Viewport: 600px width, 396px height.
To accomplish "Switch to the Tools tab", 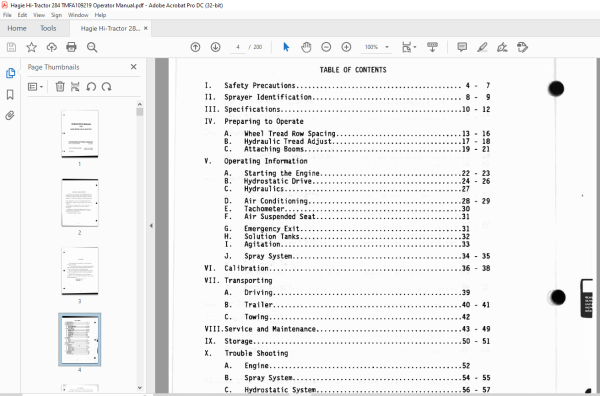I will tap(48, 28).
